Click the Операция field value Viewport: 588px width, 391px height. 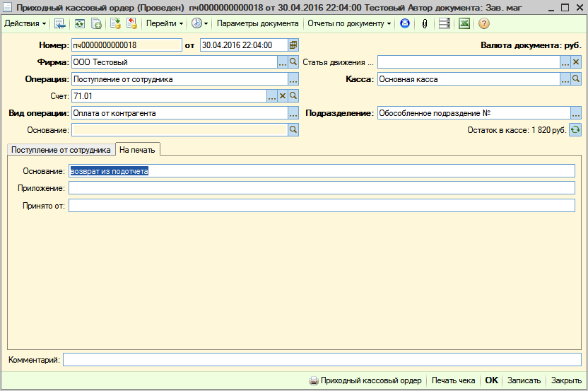point(180,79)
